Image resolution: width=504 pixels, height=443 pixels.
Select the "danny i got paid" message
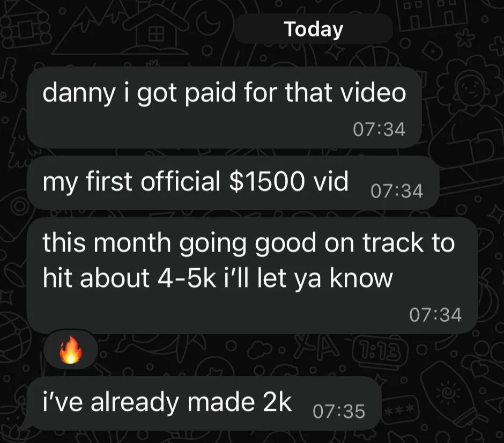(x=224, y=107)
